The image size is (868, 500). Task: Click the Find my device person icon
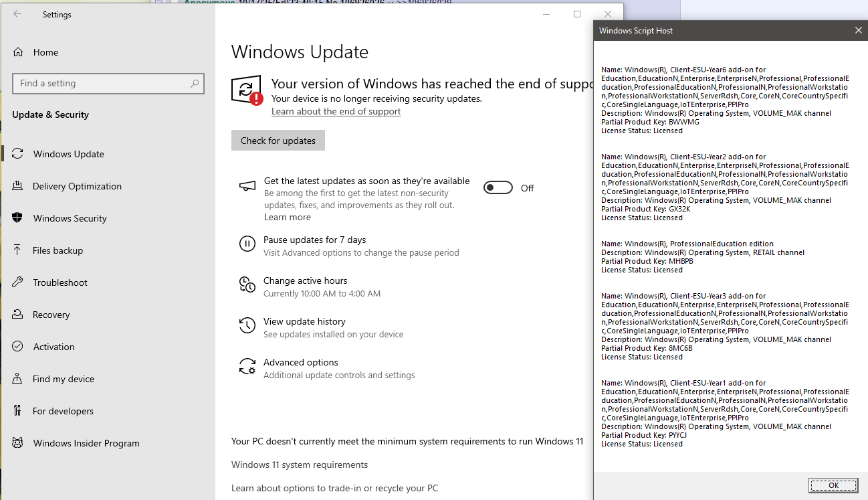coord(18,379)
